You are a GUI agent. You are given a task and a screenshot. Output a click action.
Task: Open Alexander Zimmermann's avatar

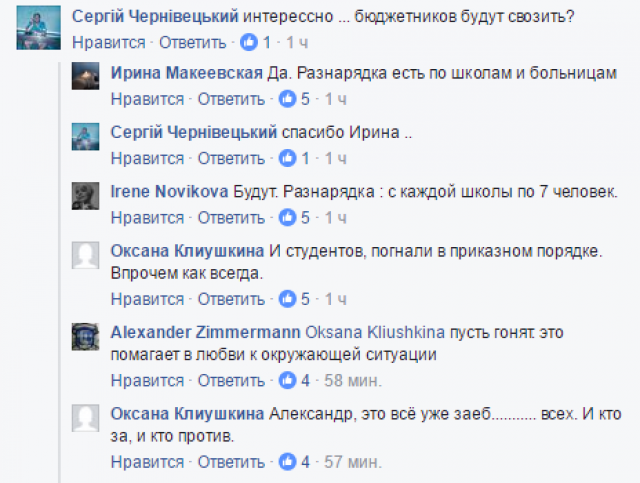(x=85, y=336)
